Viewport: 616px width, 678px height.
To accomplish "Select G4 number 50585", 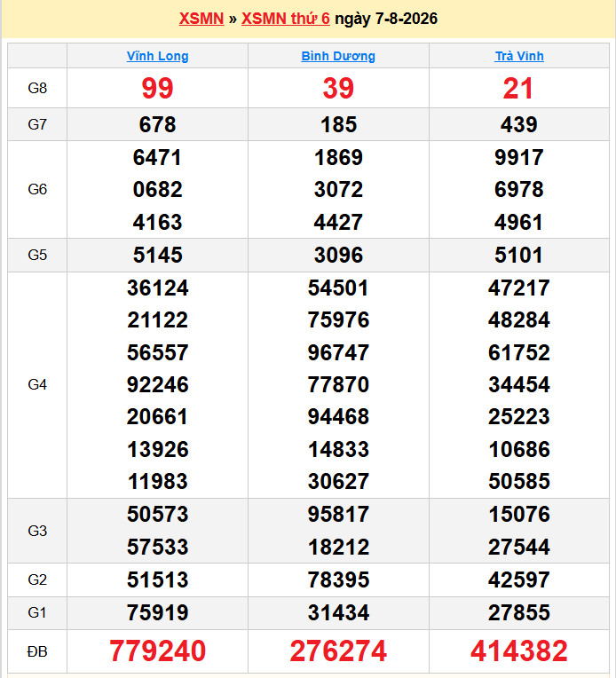I will [x=519, y=482].
